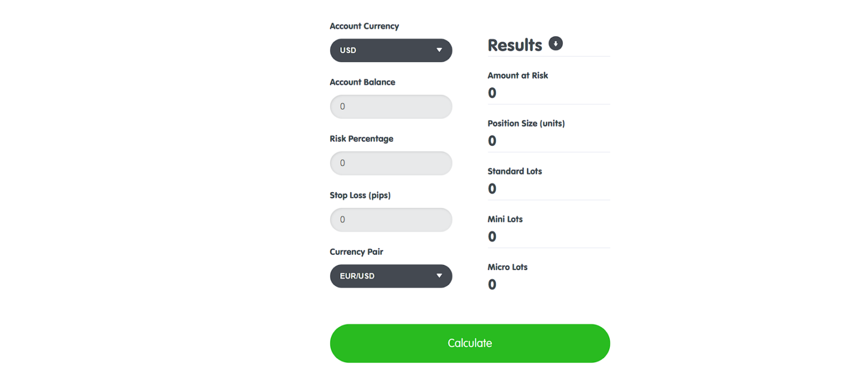This screenshot has width=868, height=374.
Task: Click inside the Stop Loss (pips) input field
Action: click(x=390, y=219)
